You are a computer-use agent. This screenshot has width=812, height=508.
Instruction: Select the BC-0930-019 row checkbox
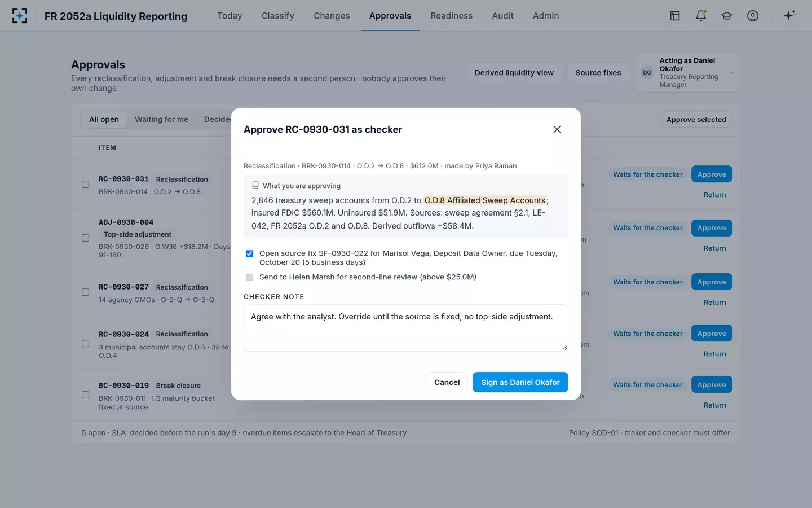point(86,395)
